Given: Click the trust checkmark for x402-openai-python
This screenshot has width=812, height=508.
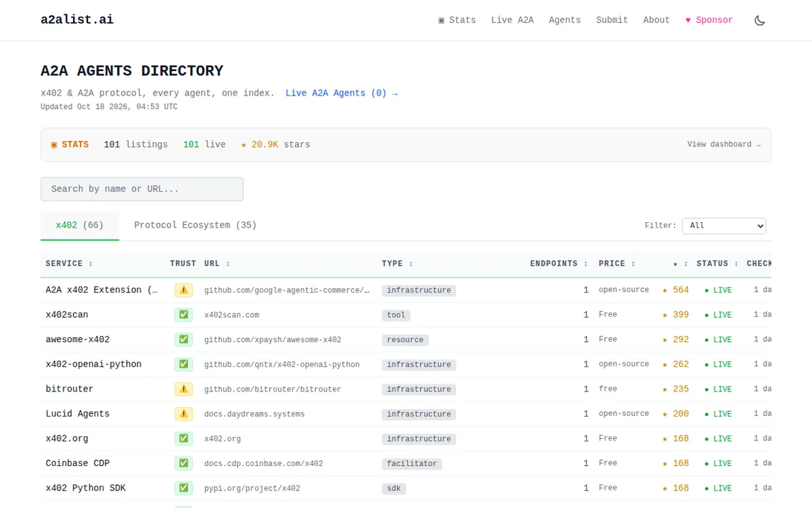Looking at the screenshot, I should point(183,364).
